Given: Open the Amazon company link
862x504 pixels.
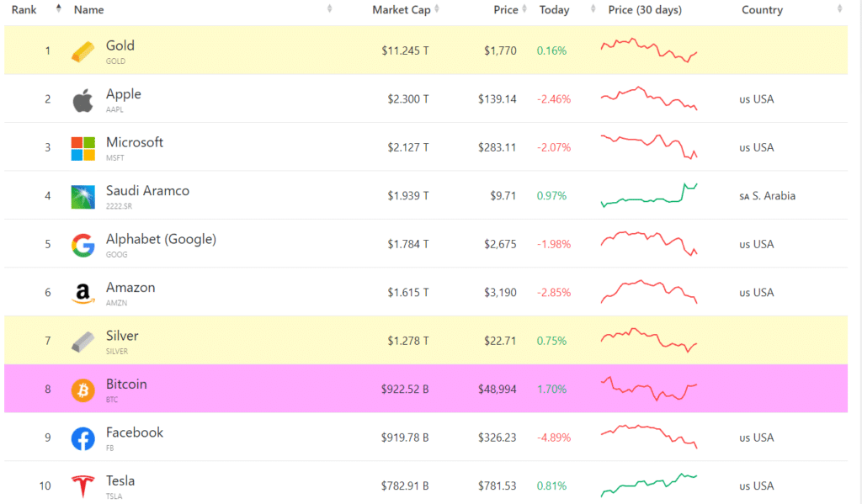Looking at the screenshot, I should [130, 288].
